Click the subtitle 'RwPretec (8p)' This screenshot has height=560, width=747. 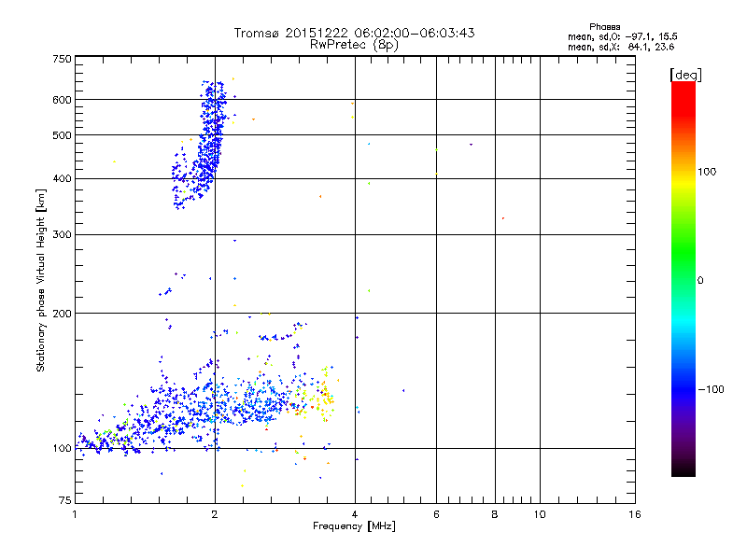[354, 45]
